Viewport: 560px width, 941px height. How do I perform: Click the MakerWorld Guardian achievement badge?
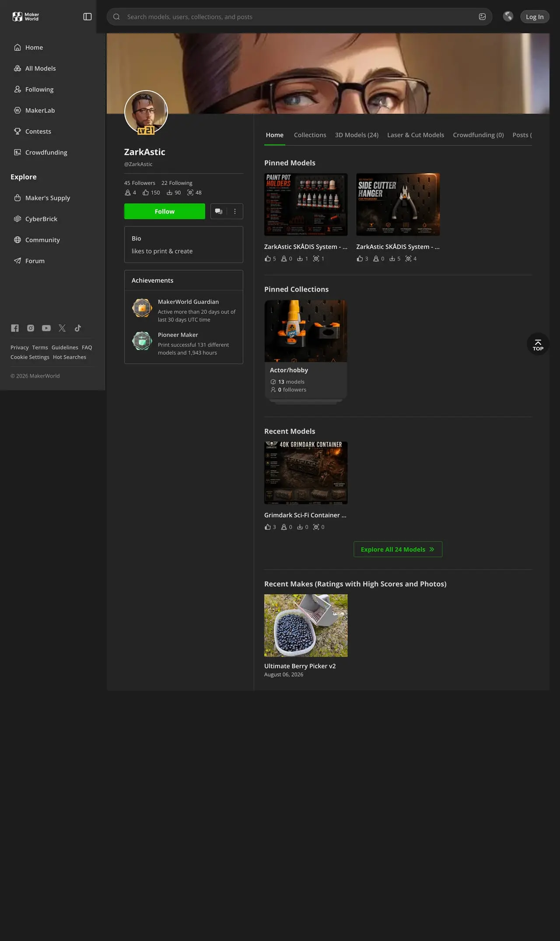(142, 308)
